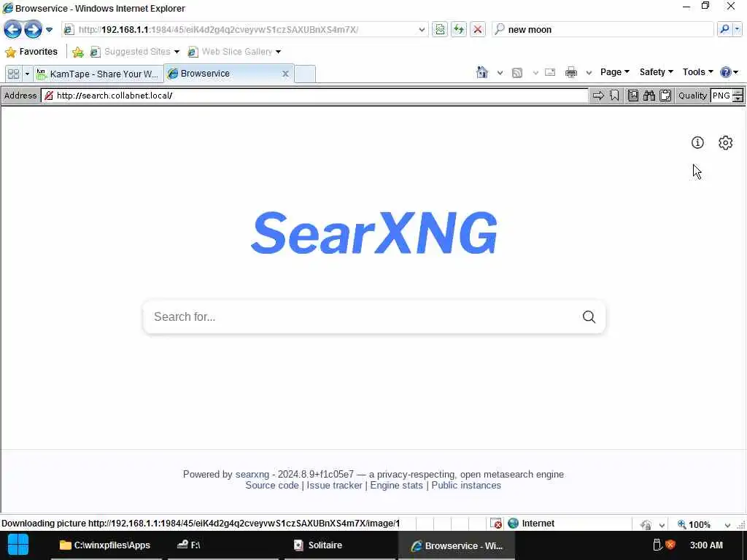Click the SearXNG search magnifier button

coord(589,316)
